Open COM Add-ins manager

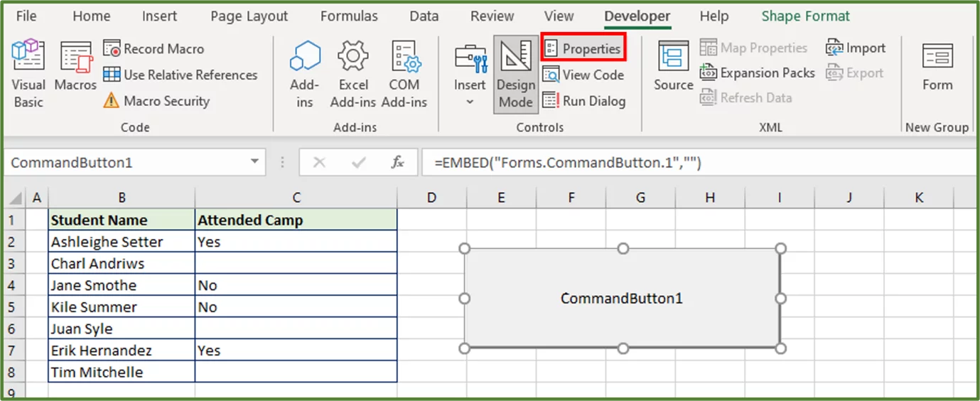click(x=404, y=74)
